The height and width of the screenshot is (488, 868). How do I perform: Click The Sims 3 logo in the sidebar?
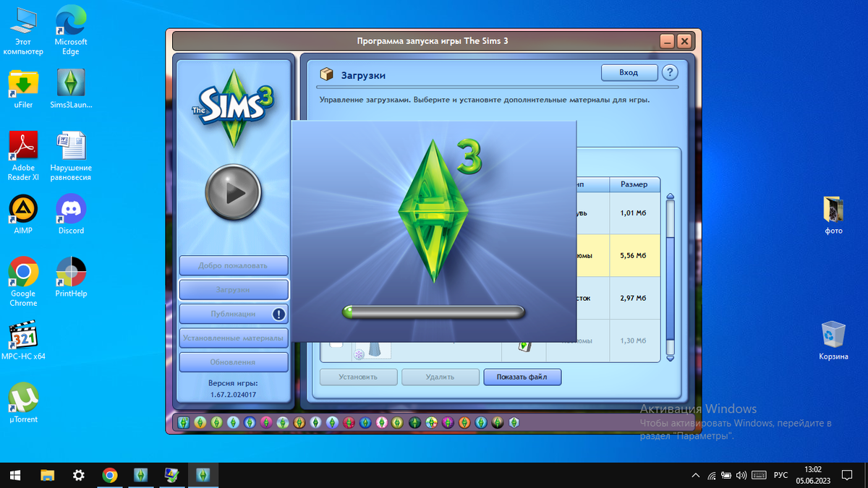coord(234,108)
